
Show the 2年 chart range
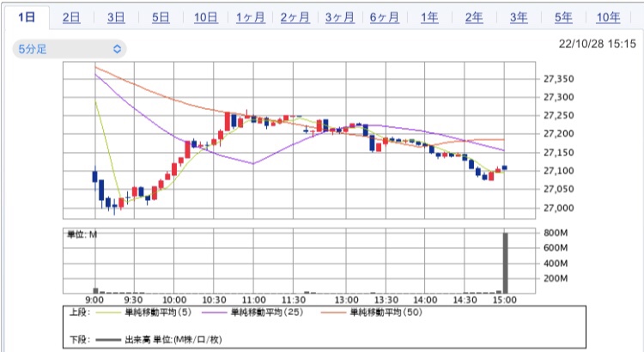(474, 18)
